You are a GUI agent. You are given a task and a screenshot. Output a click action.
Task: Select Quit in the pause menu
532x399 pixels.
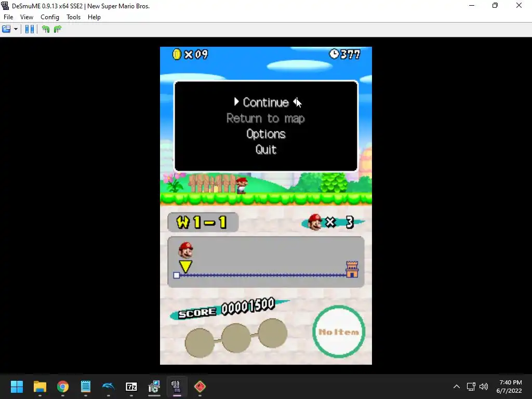[x=265, y=150]
